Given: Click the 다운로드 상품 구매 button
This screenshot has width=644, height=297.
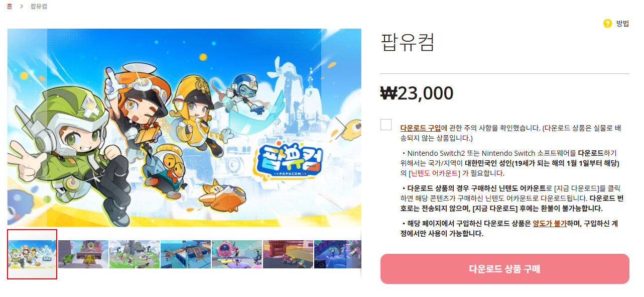Looking at the screenshot, I should tap(504, 269).
